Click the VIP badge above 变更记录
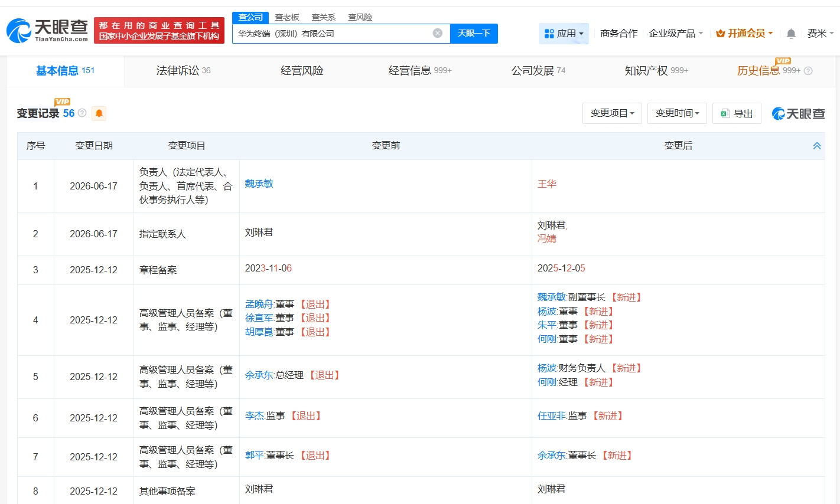The height and width of the screenshot is (504, 840). pos(62,102)
